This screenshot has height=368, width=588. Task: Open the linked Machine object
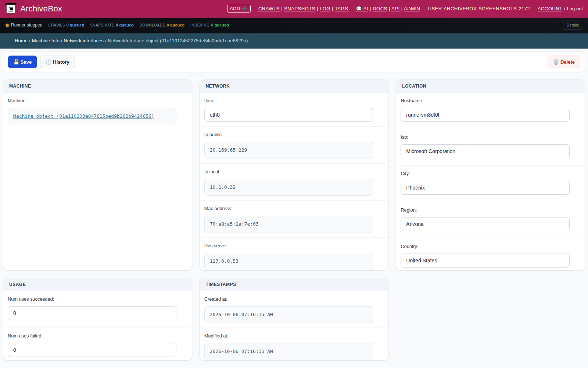[x=83, y=116]
